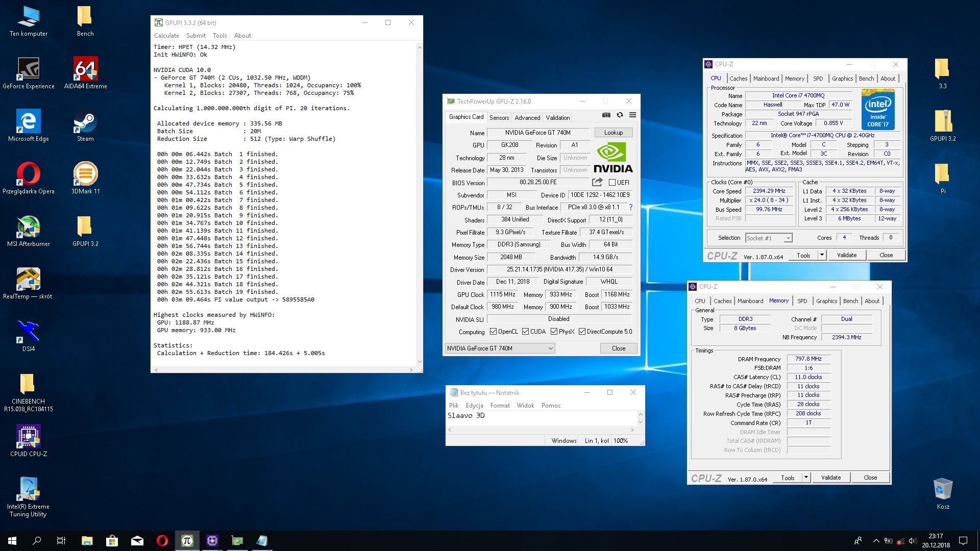Viewport: 980px width, 551px height.
Task: Open the DSI4 desktop shortcut
Action: pyautogui.click(x=29, y=336)
